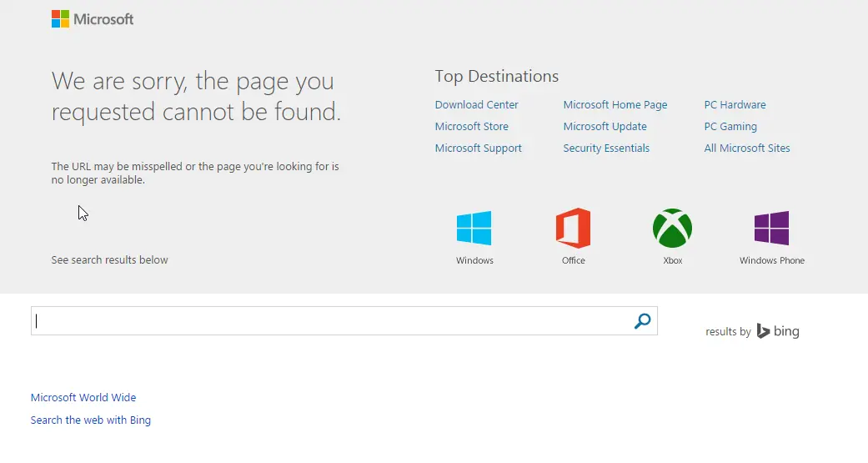Viewport: 868px width, 463px height.
Task: Go to Microsoft Store link
Action: (471, 127)
